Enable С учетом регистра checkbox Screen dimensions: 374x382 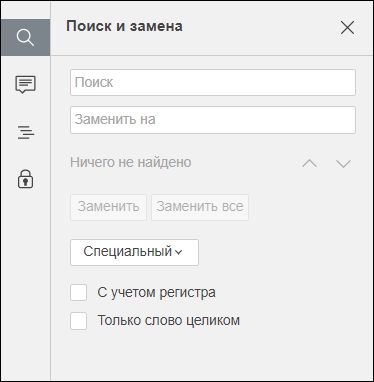pyautogui.click(x=79, y=293)
